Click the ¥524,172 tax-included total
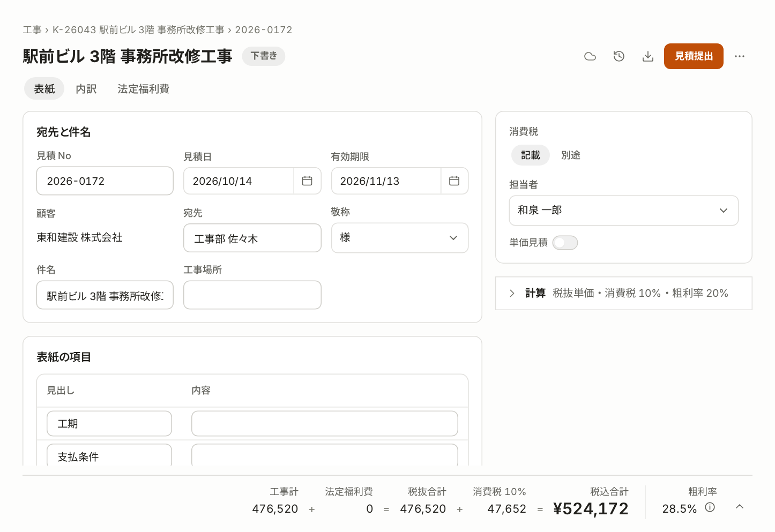 [591, 508]
